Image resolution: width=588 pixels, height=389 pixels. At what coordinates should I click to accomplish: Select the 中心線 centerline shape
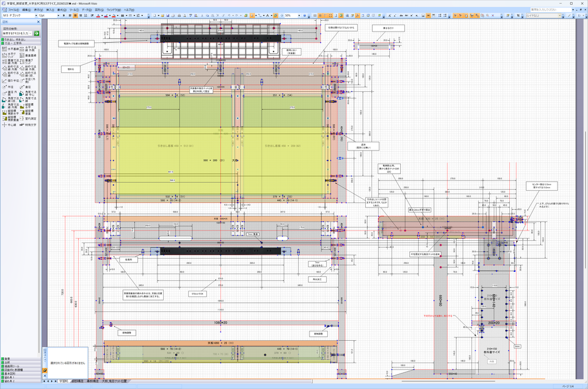point(10,125)
